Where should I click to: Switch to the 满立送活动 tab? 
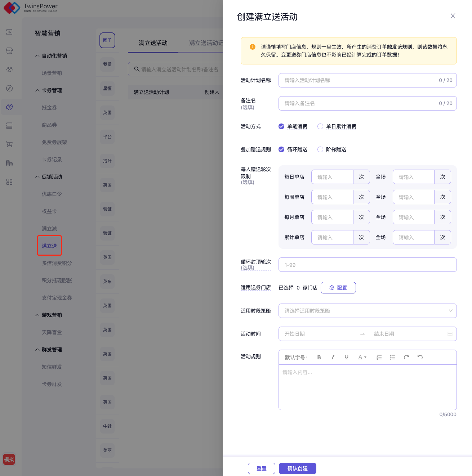click(153, 43)
